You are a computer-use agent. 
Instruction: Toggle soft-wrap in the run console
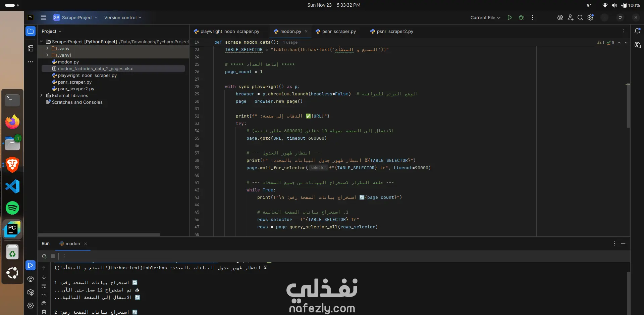44,286
